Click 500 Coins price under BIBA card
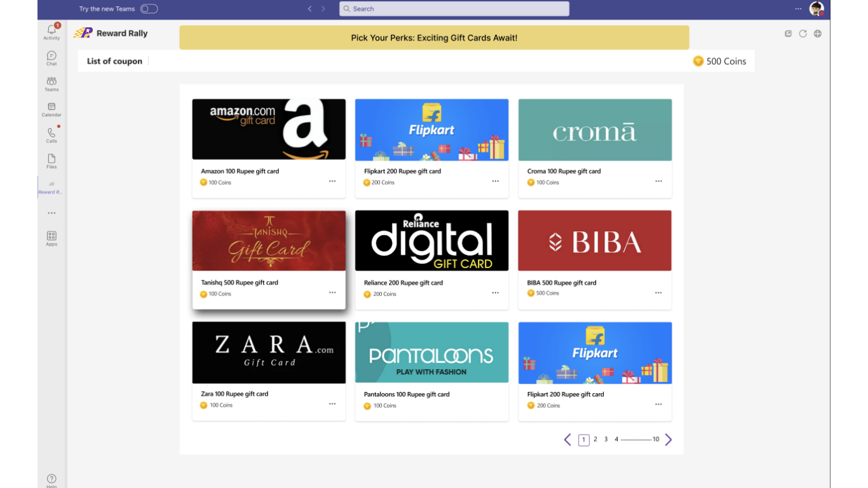The height and width of the screenshot is (488, 868). pyautogui.click(x=548, y=293)
